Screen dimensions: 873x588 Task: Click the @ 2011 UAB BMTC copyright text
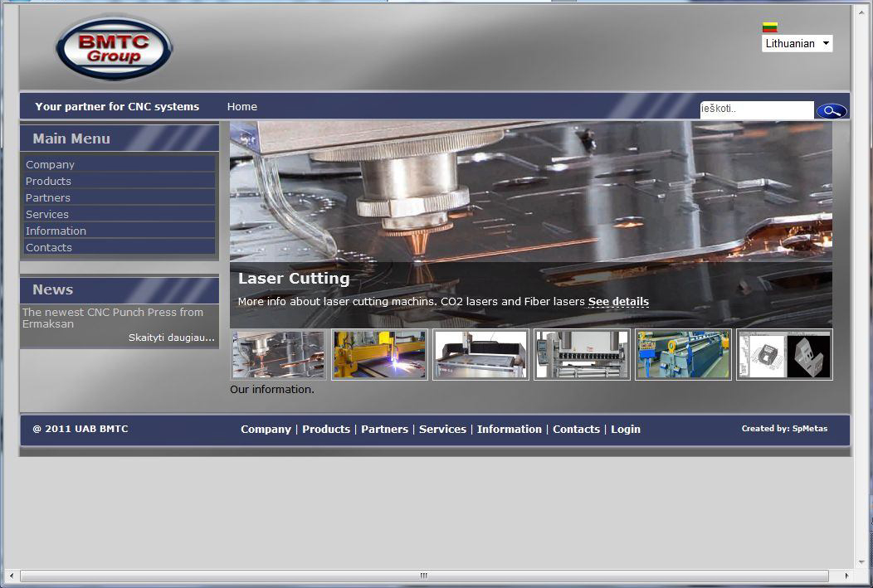(x=80, y=429)
